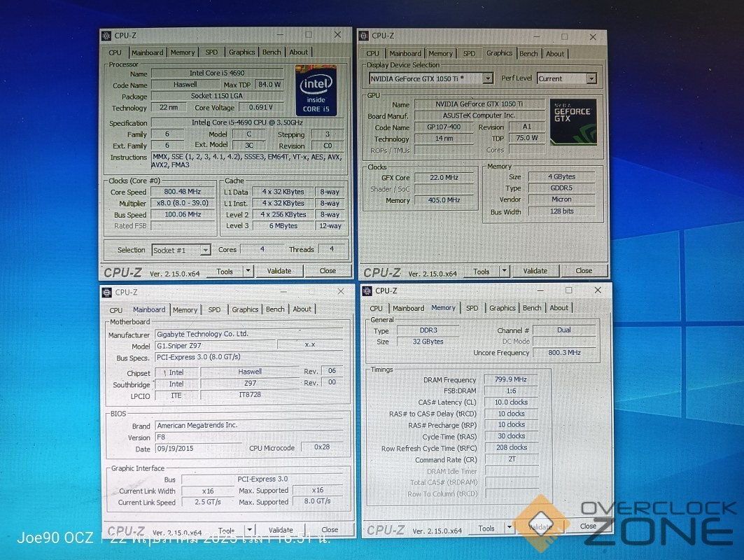Select Memory tab in Graphics window
Screen dimensions: 744x560
(x=440, y=54)
